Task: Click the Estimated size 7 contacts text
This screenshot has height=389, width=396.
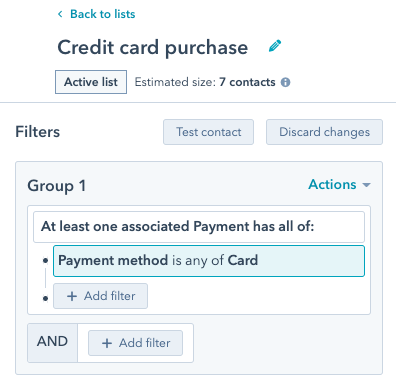Action: (x=205, y=82)
